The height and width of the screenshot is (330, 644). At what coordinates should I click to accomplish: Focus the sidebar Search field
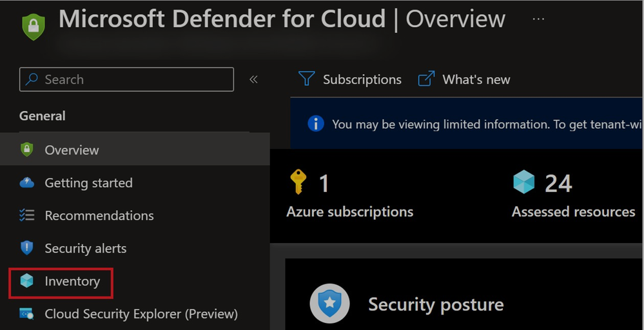(x=126, y=79)
